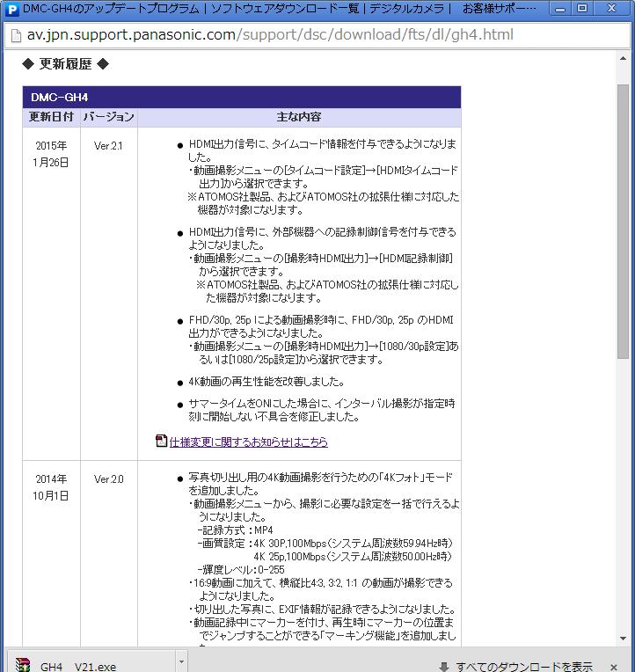Click the vertical scrollbar thumb

(x=623, y=222)
